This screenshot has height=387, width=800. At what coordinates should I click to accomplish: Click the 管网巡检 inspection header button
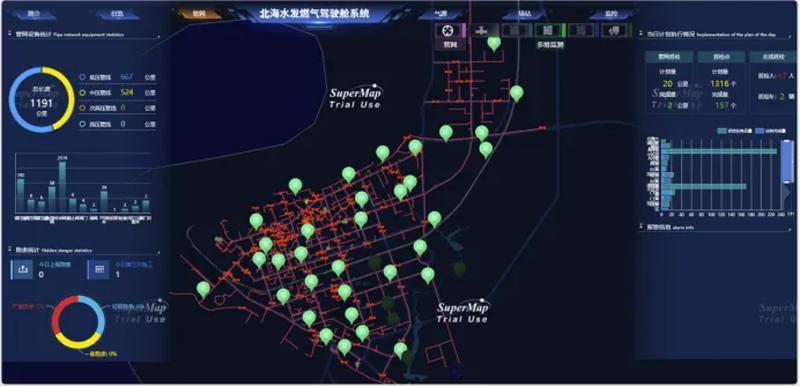coord(669,57)
